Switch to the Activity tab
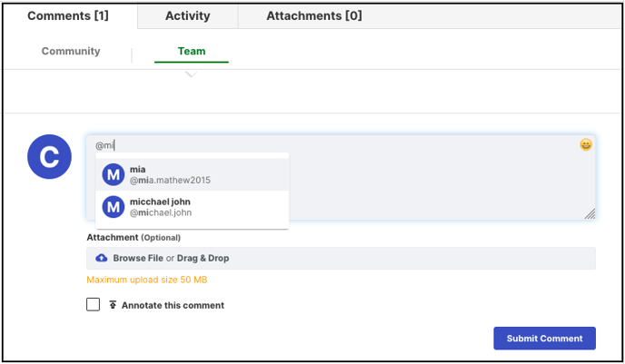 [x=188, y=16]
